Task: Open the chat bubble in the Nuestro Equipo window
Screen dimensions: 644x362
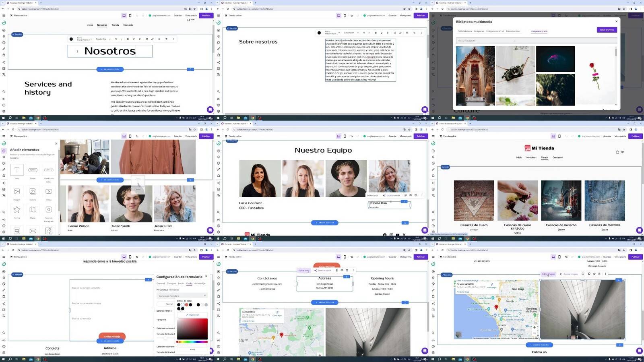Action: click(x=425, y=230)
